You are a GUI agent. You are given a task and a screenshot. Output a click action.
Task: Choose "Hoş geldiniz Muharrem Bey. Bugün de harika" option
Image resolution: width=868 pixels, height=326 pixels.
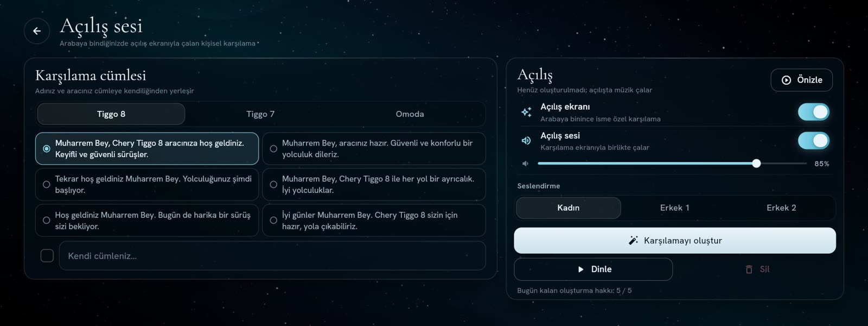(147, 220)
